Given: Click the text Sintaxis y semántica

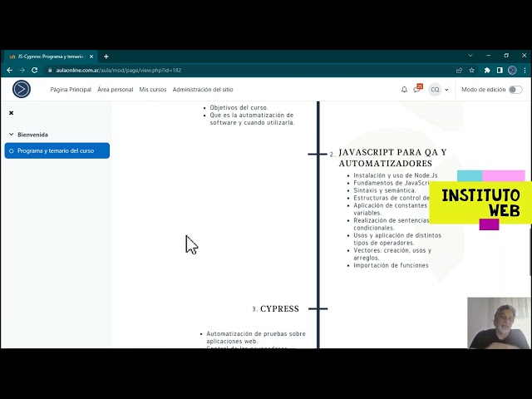Looking at the screenshot, I should (384, 190).
